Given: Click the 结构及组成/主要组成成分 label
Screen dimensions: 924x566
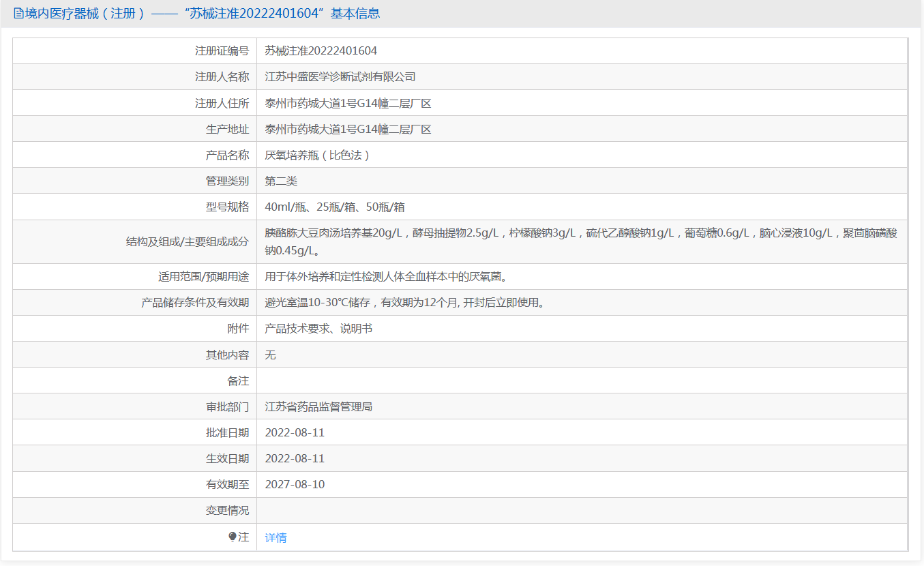Looking at the screenshot, I should point(188,241).
